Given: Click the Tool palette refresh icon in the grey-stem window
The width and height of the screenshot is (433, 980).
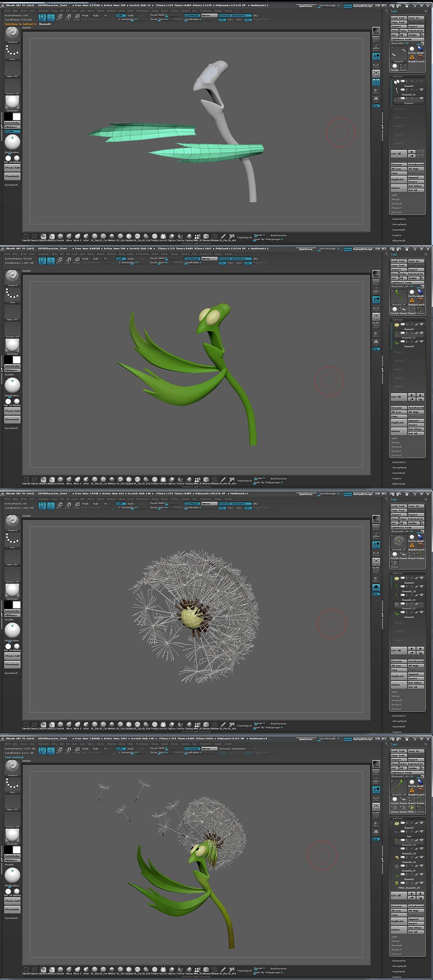Looking at the screenshot, I should pyautogui.click(x=426, y=11).
